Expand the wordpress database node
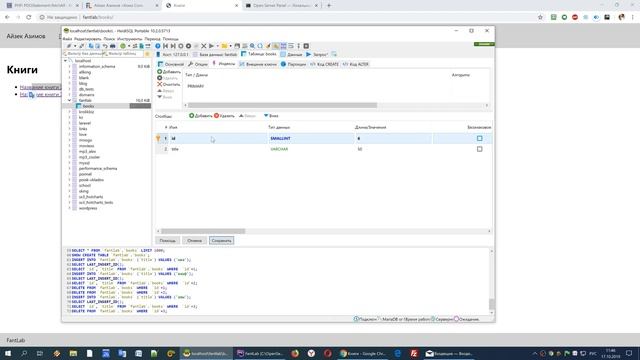This screenshot has height=360, width=640. click(69, 208)
